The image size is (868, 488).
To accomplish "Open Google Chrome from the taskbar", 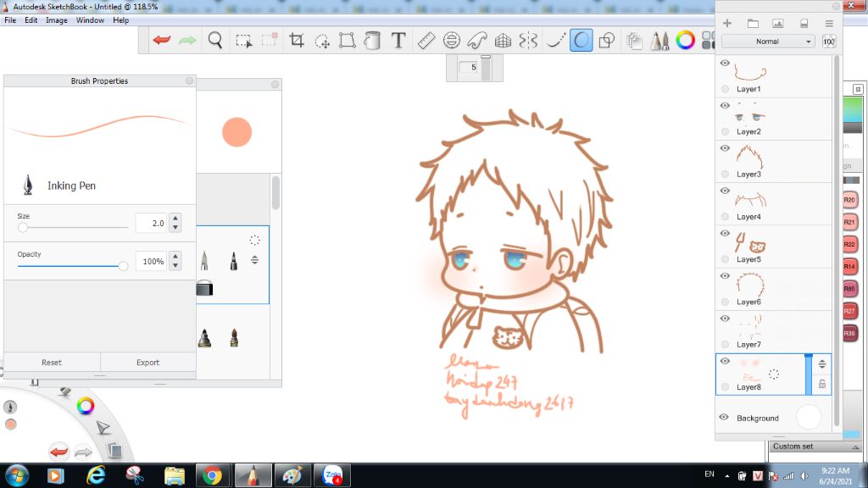I will pyautogui.click(x=212, y=476).
